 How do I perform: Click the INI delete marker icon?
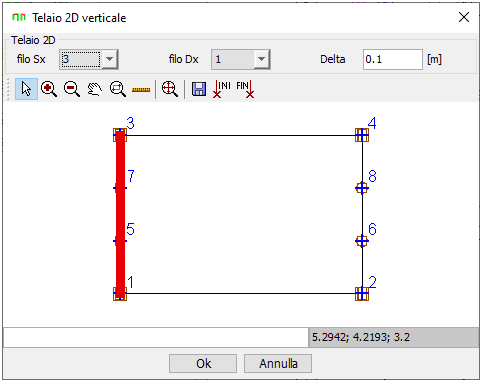[222, 89]
